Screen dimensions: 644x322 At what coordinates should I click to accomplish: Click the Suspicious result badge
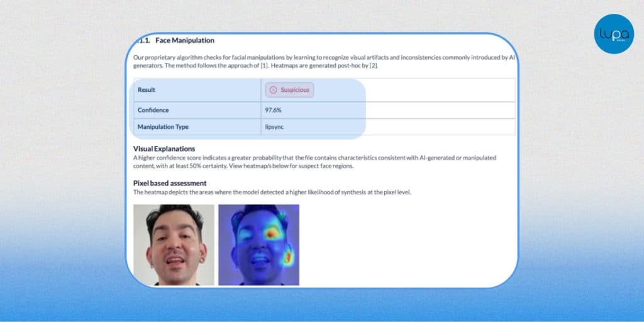289,90
